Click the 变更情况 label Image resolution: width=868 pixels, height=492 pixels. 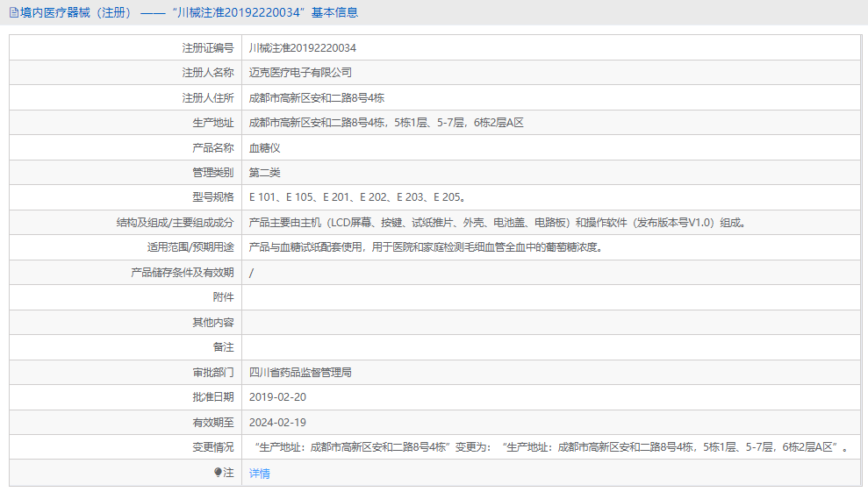point(213,447)
